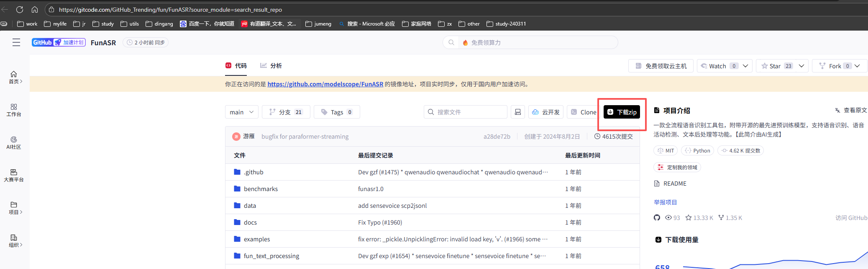Select the 代码 tab
Screen dimensions: 868x269
tap(236, 66)
